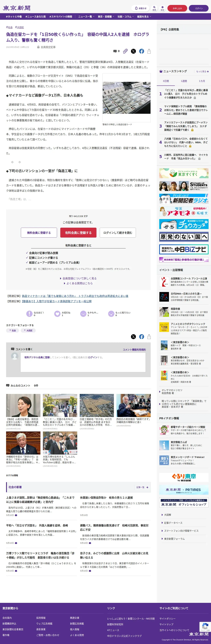Open ranking もっと見る link
Viewport: 211px width, 644px height.
click(x=202, y=71)
